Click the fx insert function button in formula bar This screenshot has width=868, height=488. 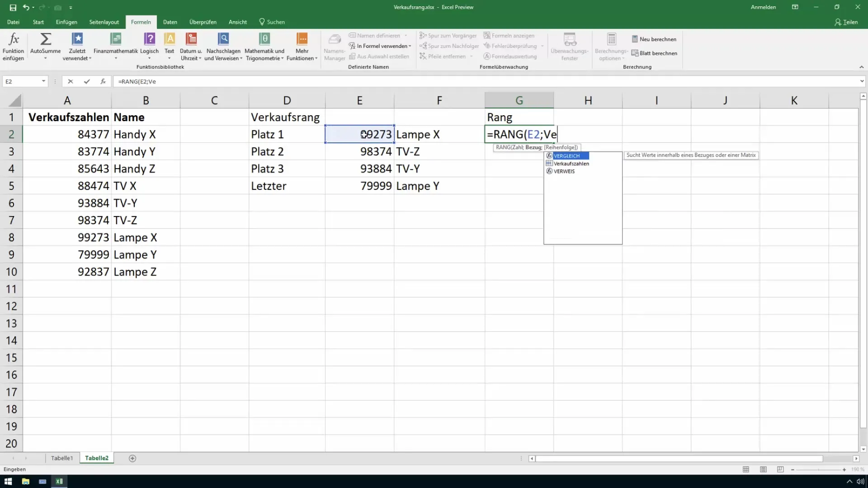pyautogui.click(x=103, y=81)
